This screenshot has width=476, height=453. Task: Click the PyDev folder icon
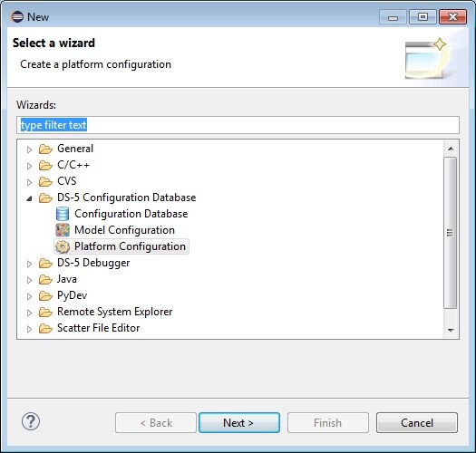45,295
